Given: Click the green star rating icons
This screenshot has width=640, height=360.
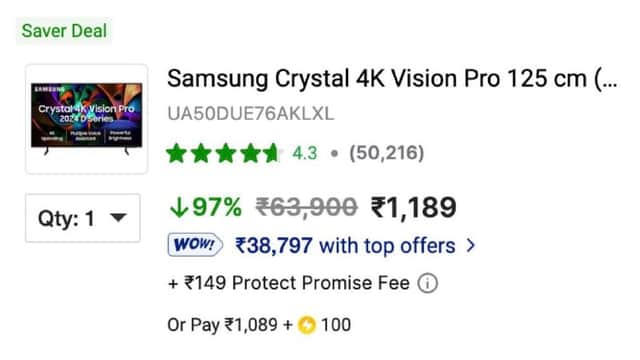Looking at the screenshot, I should tap(223, 153).
